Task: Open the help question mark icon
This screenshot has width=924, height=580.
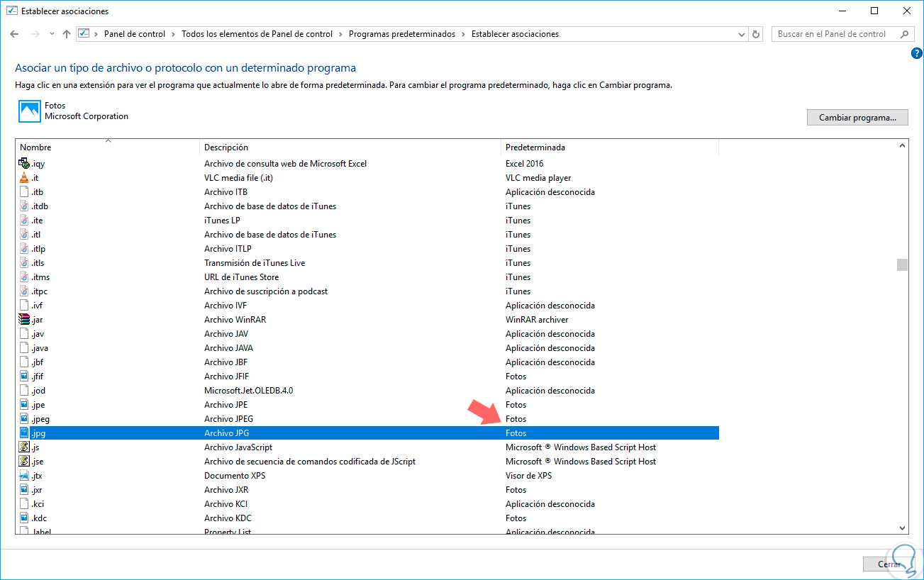Action: tap(916, 53)
